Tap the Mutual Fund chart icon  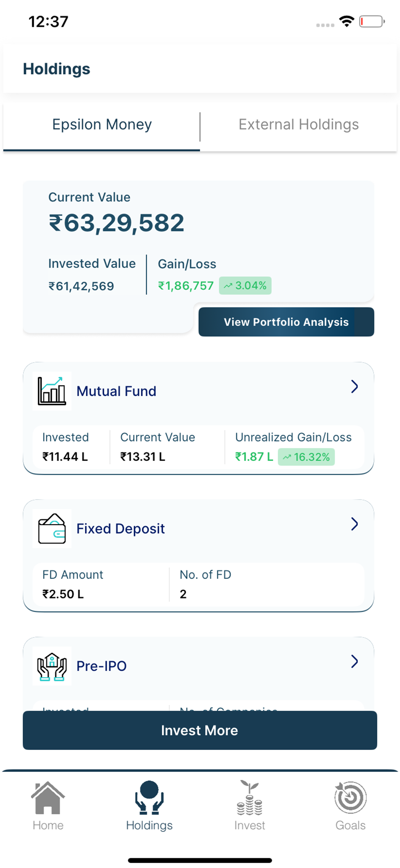coord(52,391)
